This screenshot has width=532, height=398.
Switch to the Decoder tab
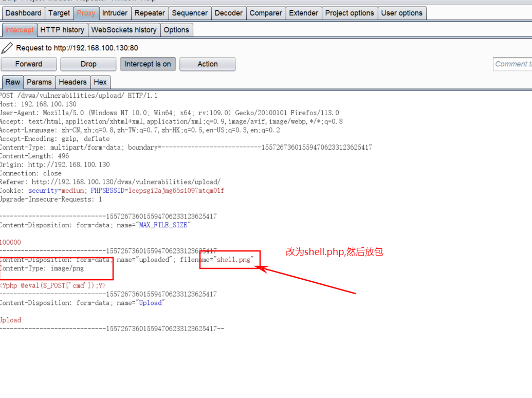(x=229, y=13)
